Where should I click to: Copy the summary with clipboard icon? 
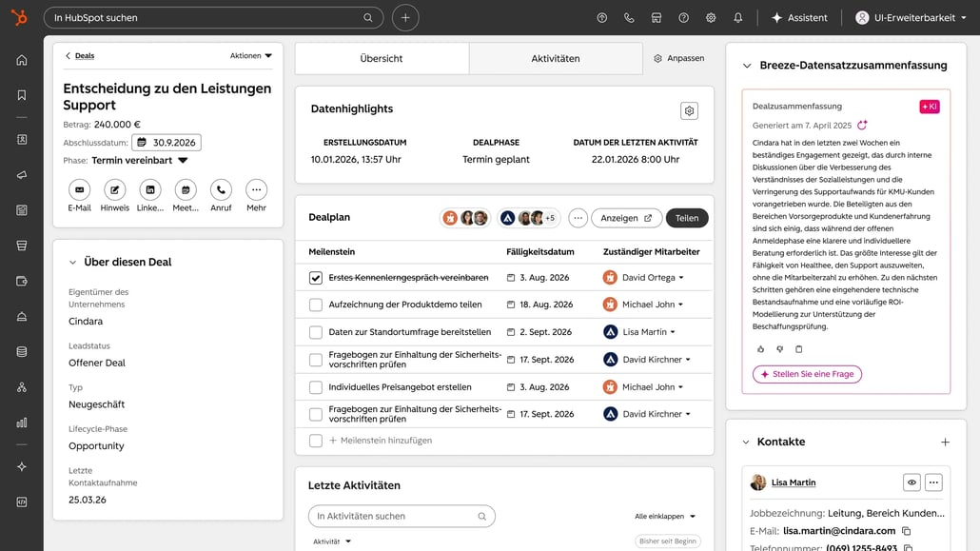799,349
